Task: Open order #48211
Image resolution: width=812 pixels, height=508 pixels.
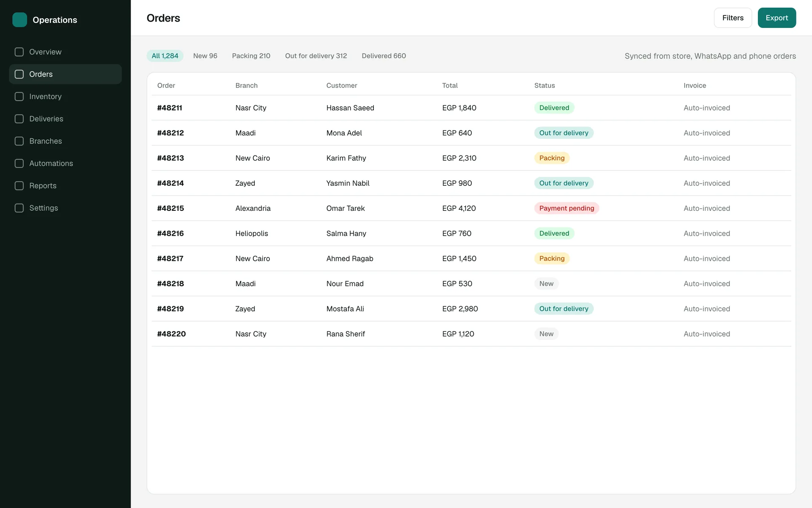Action: tap(170, 108)
